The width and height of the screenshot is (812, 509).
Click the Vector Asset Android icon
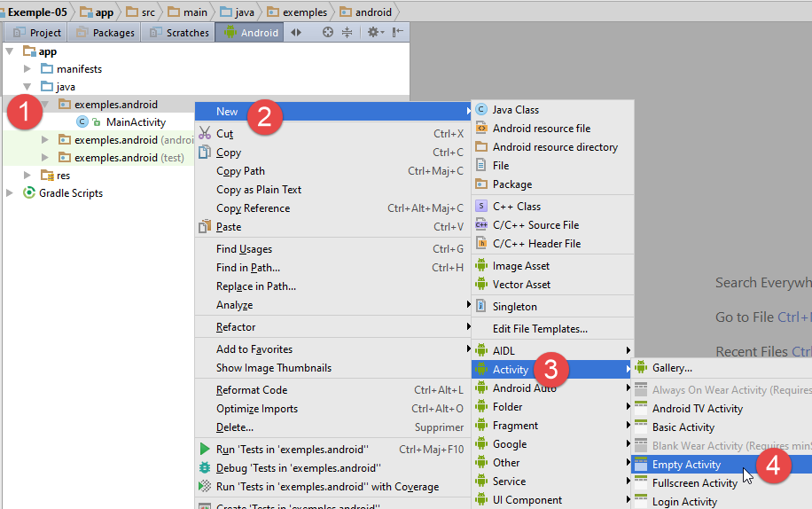481,285
